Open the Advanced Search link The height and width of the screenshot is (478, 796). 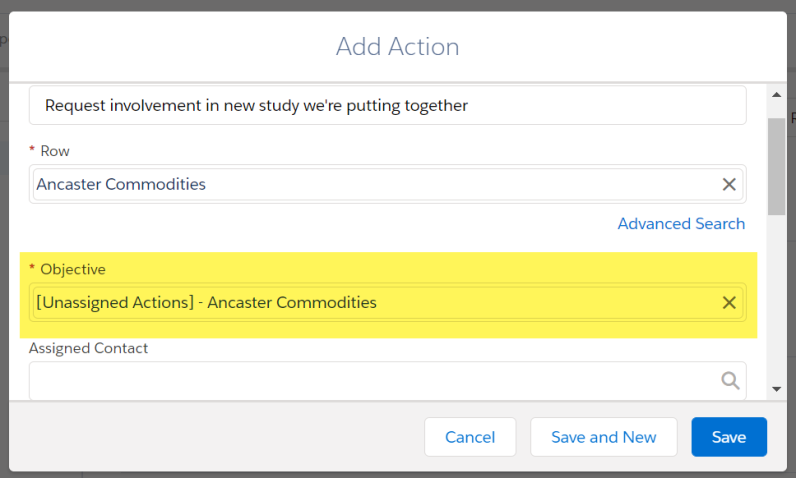(681, 224)
